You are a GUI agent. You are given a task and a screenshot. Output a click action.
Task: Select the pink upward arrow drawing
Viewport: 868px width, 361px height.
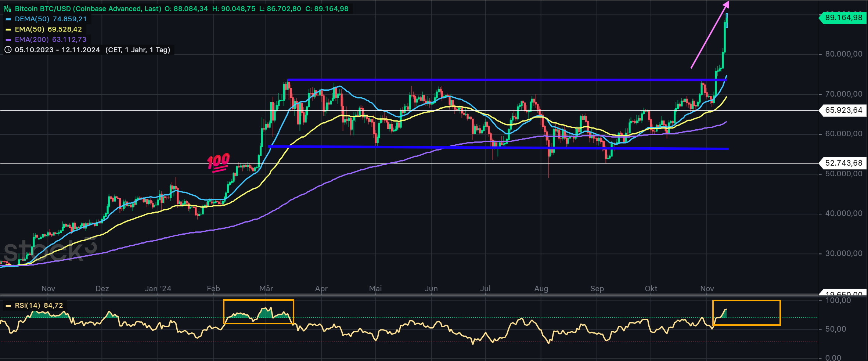tap(709, 36)
